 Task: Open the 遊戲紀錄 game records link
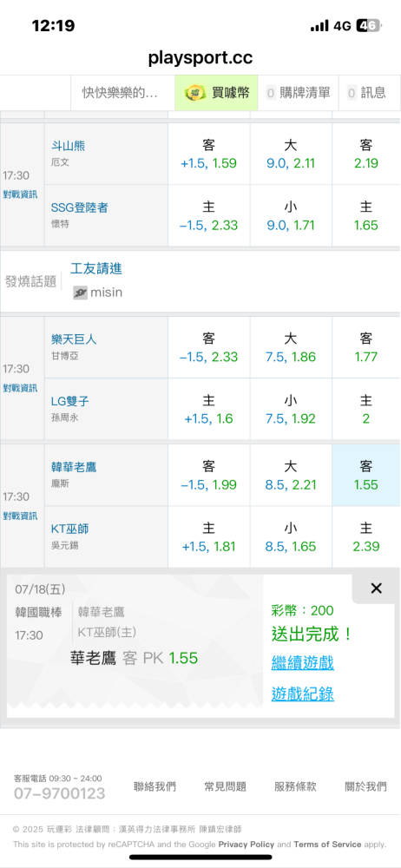(x=302, y=694)
